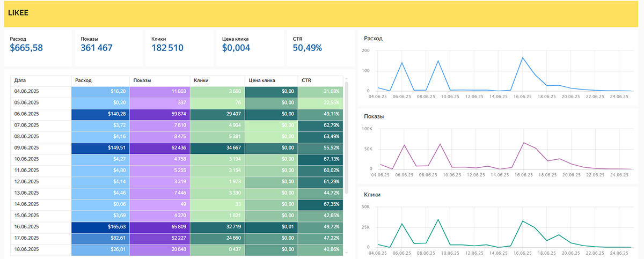The height and width of the screenshot is (259, 644).
Task: Click spend cell $16,20
Action: [x=100, y=92]
